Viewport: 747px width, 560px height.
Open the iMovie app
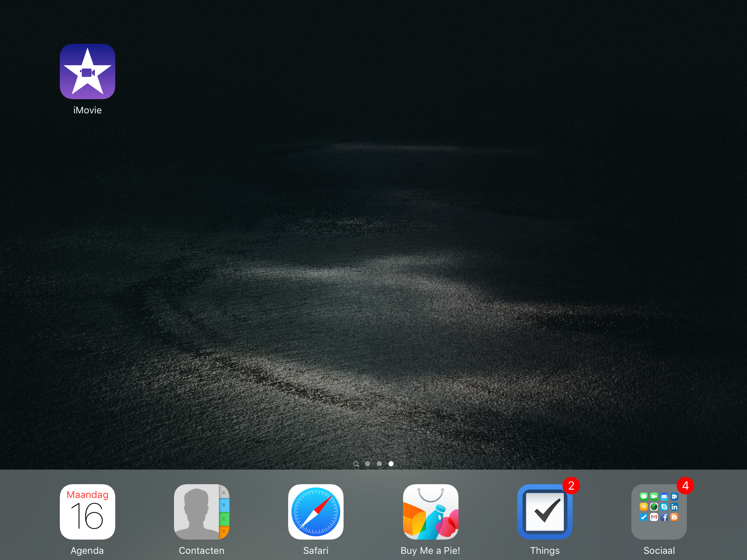tap(87, 71)
